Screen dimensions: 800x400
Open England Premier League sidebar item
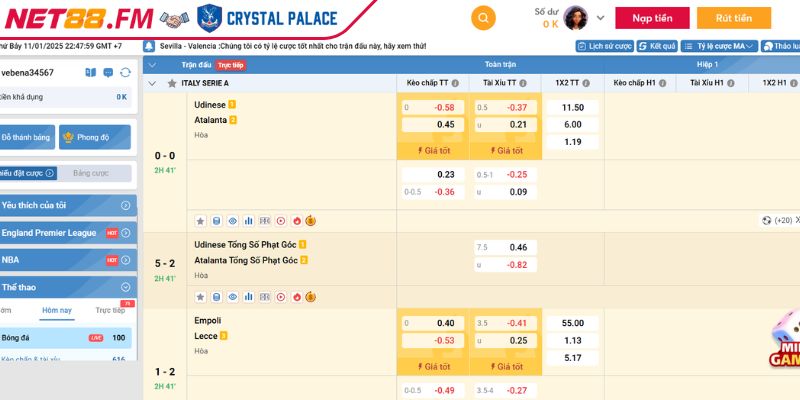tap(60, 233)
